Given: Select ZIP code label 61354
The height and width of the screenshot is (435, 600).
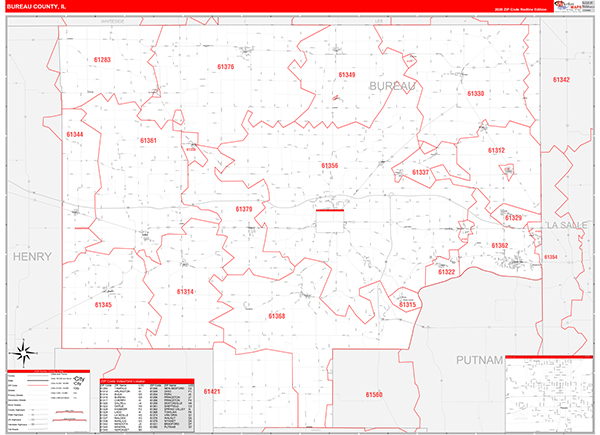Looking at the screenshot, I should (551, 257).
